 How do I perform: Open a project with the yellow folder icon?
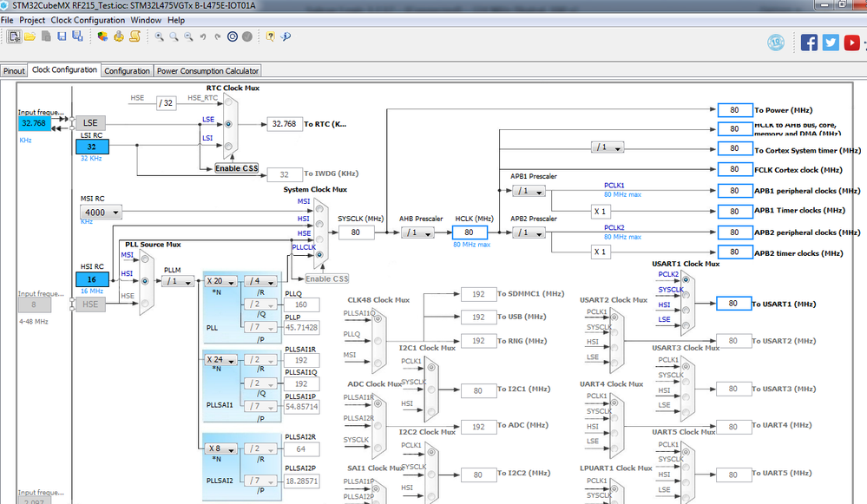pos(30,36)
